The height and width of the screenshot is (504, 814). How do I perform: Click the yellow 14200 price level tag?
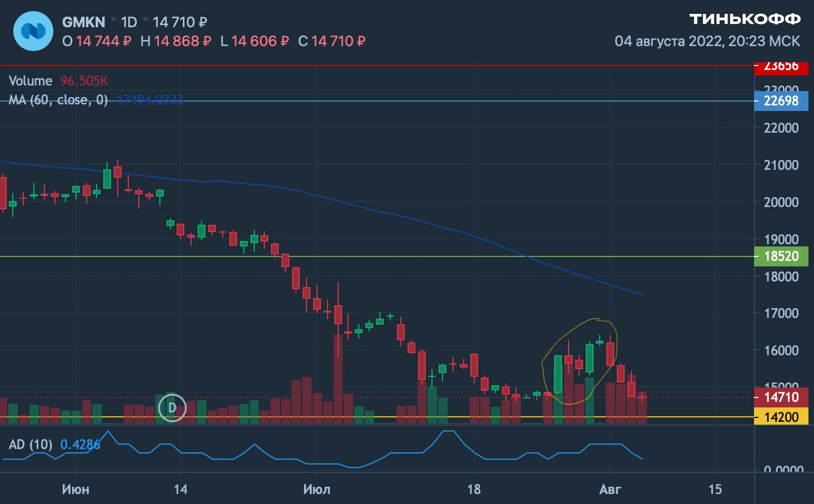781,417
